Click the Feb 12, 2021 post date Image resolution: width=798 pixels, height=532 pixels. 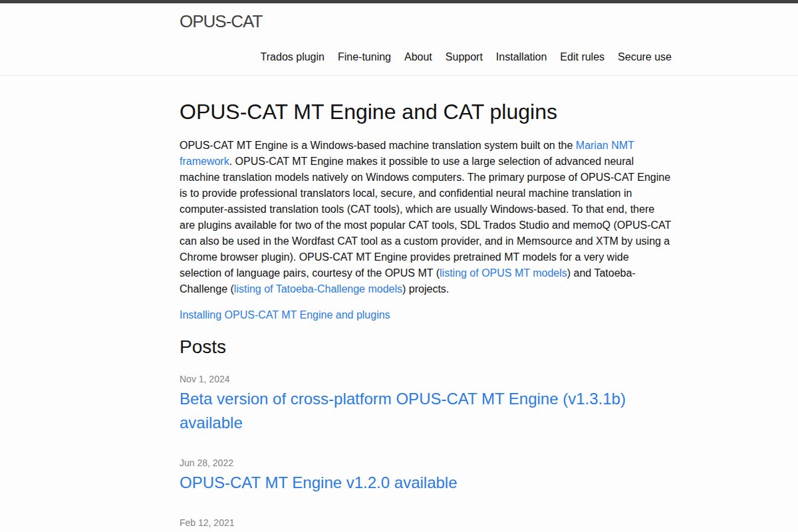(206, 523)
